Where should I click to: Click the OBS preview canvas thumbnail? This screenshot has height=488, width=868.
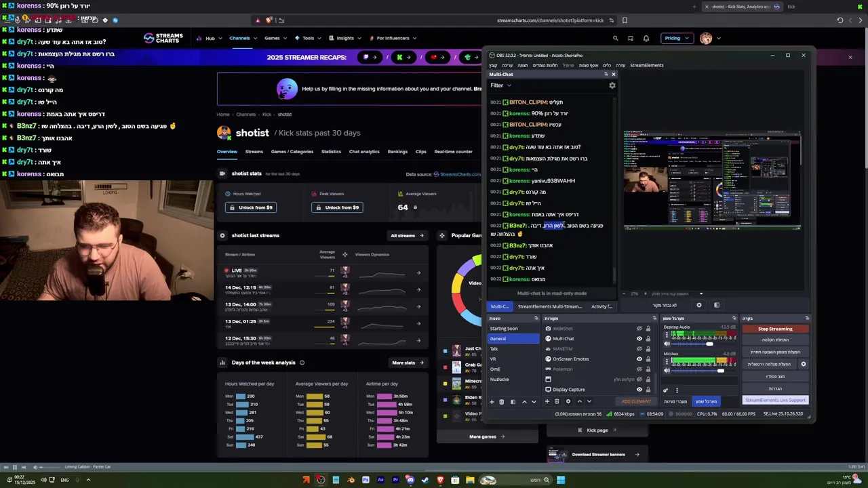click(x=712, y=182)
